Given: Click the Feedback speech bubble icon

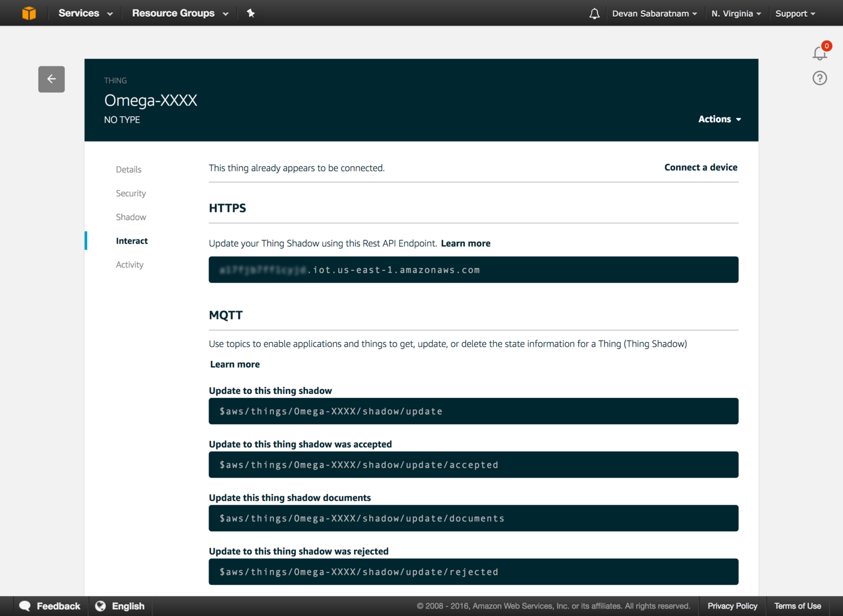Looking at the screenshot, I should [25, 606].
